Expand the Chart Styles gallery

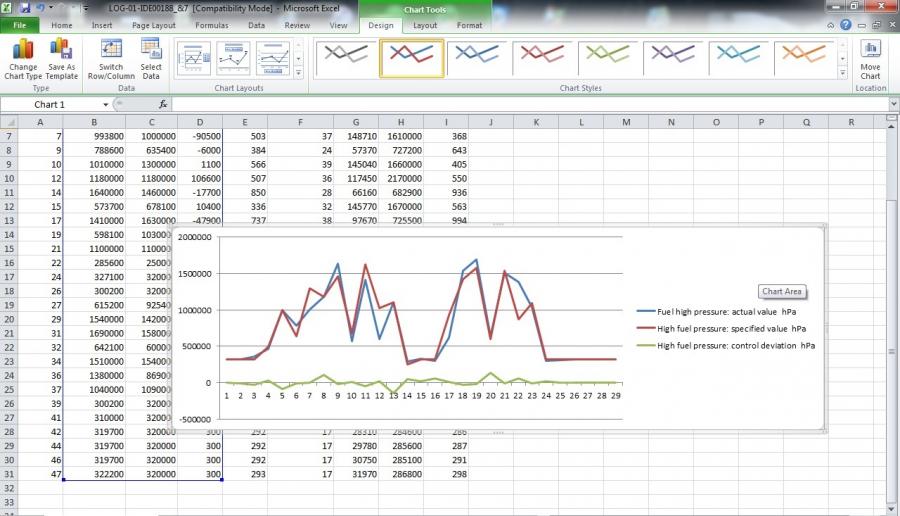(x=843, y=73)
